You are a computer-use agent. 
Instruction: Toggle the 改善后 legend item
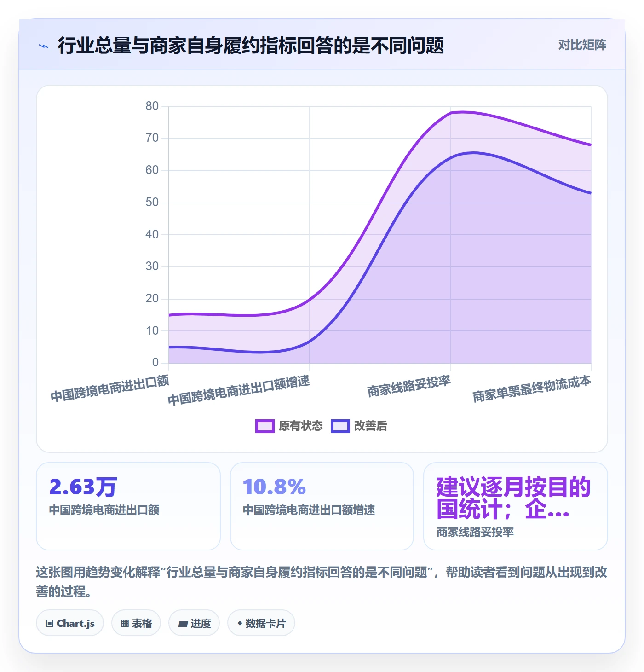(x=359, y=426)
